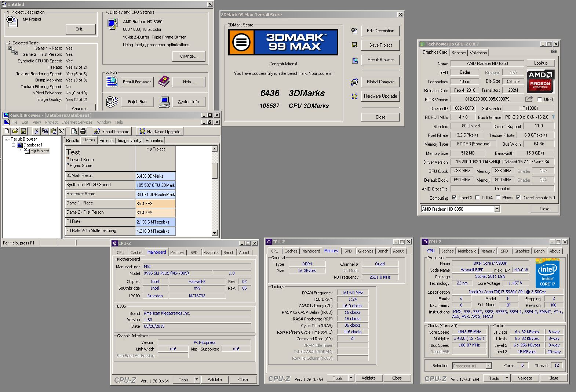The height and width of the screenshot is (392, 576).
Task: Click the System Info button
Action: (189, 102)
